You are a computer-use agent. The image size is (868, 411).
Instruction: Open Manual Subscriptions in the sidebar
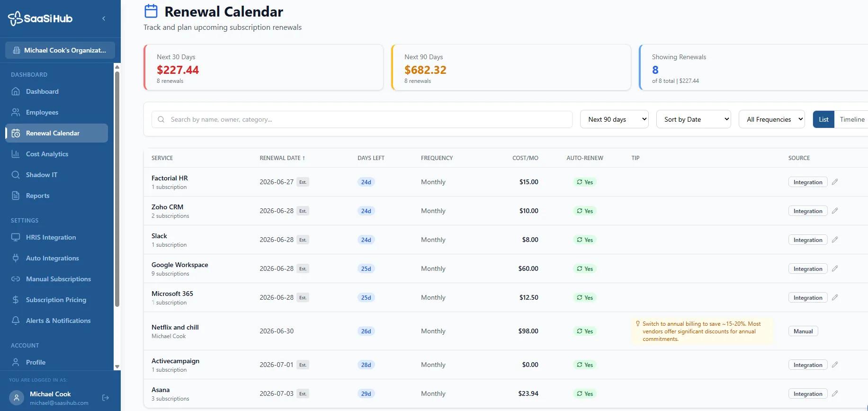(57, 279)
